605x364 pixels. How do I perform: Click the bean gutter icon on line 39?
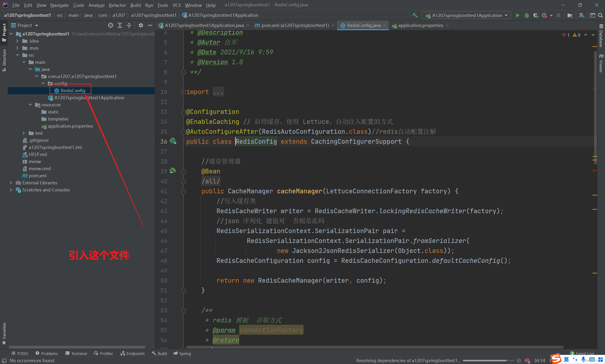[173, 171]
